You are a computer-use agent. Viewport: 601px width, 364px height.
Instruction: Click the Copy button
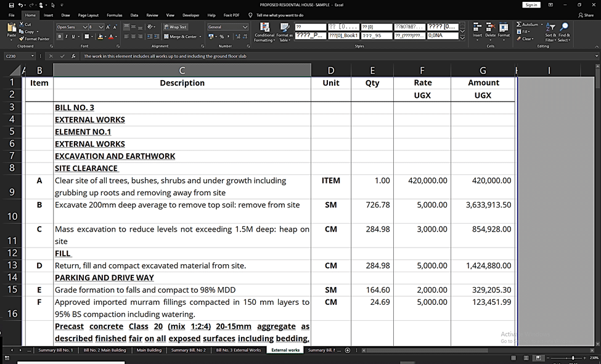coord(27,31)
